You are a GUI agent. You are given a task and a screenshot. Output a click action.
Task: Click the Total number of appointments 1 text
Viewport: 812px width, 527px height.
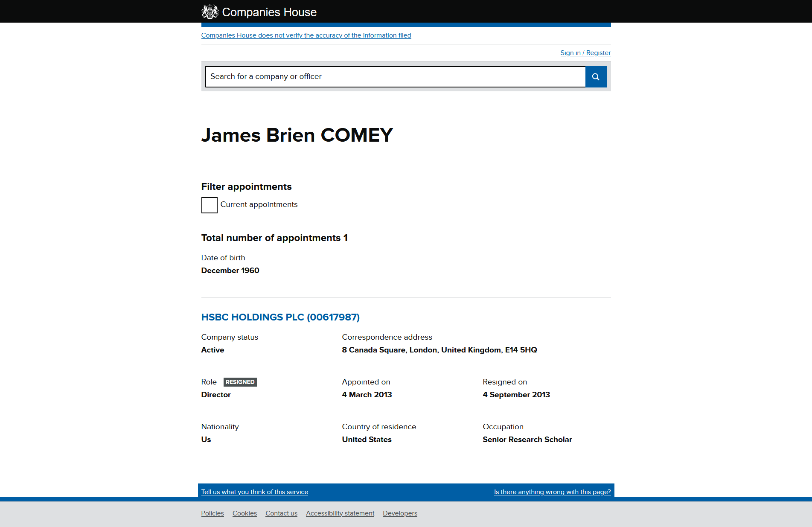pyautogui.click(x=274, y=238)
